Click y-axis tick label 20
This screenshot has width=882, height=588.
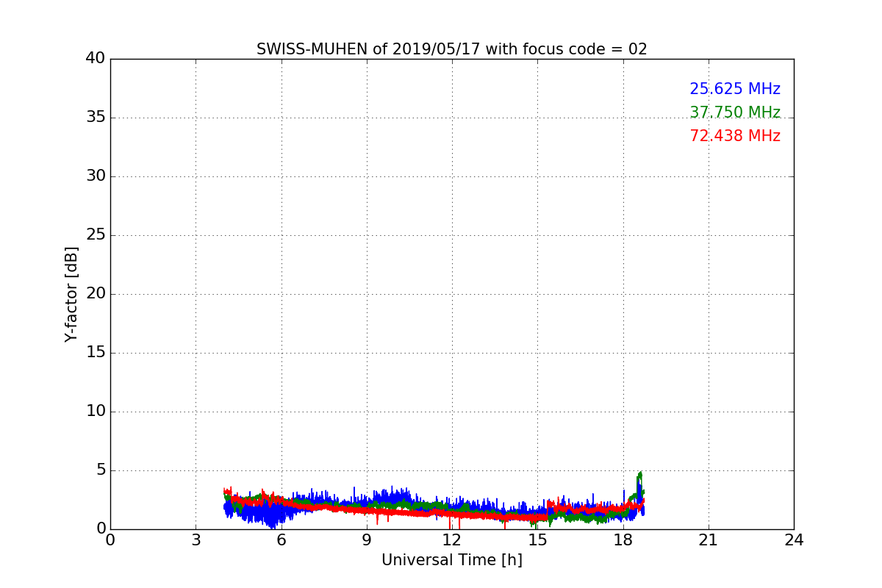[x=96, y=294]
